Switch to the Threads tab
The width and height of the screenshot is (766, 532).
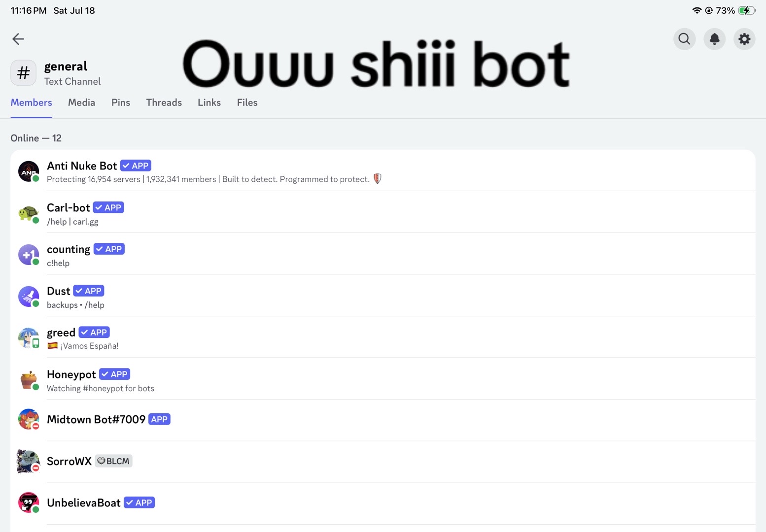coord(164,102)
